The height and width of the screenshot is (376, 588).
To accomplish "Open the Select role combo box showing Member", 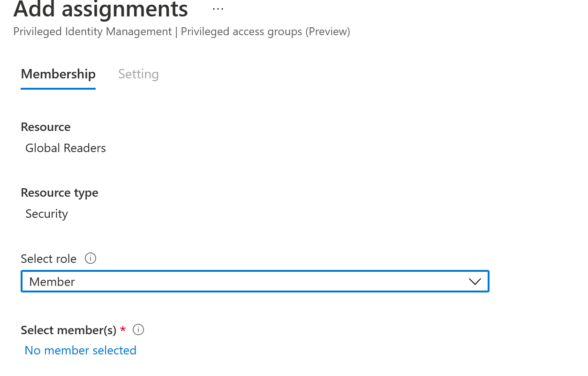I will (x=255, y=281).
